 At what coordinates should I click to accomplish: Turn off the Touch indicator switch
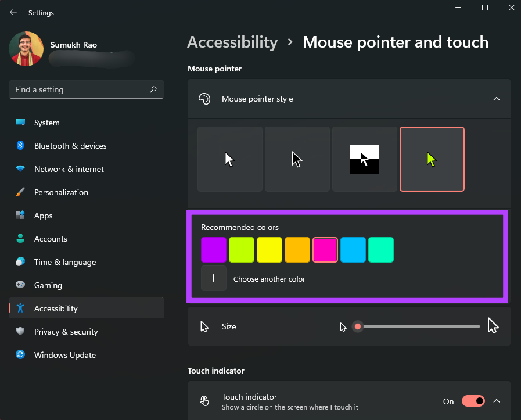[x=473, y=401]
